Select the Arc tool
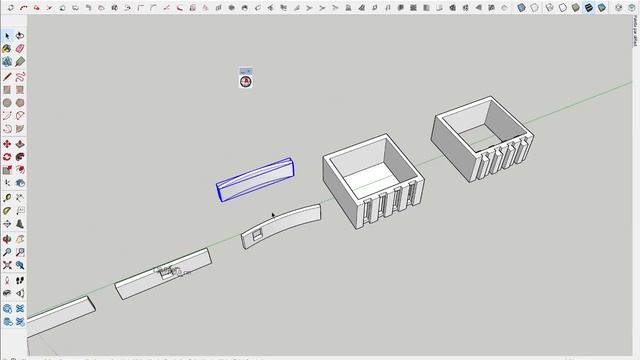 tap(7, 116)
